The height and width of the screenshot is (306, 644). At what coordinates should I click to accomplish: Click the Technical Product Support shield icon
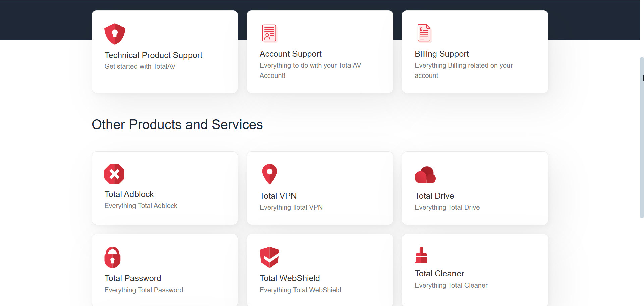tap(115, 34)
